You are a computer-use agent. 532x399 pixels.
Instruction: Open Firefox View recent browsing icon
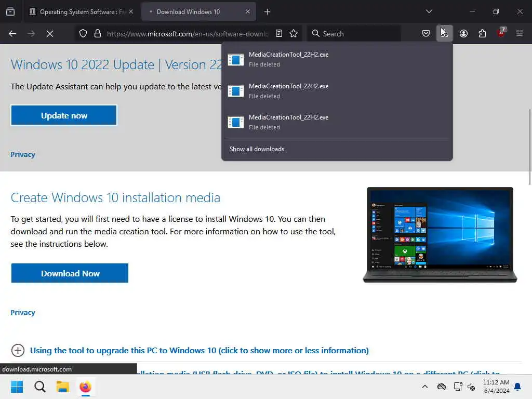(x=10, y=11)
